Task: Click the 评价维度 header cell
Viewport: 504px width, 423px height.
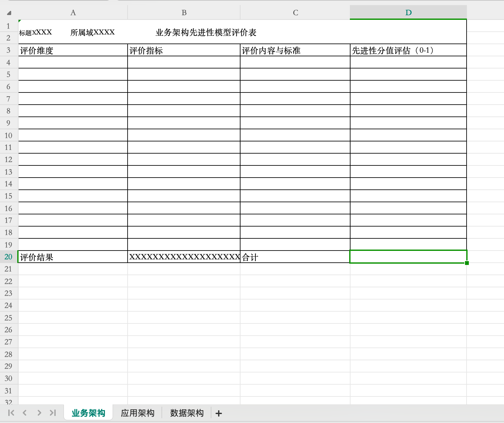Action: pyautogui.click(x=73, y=51)
